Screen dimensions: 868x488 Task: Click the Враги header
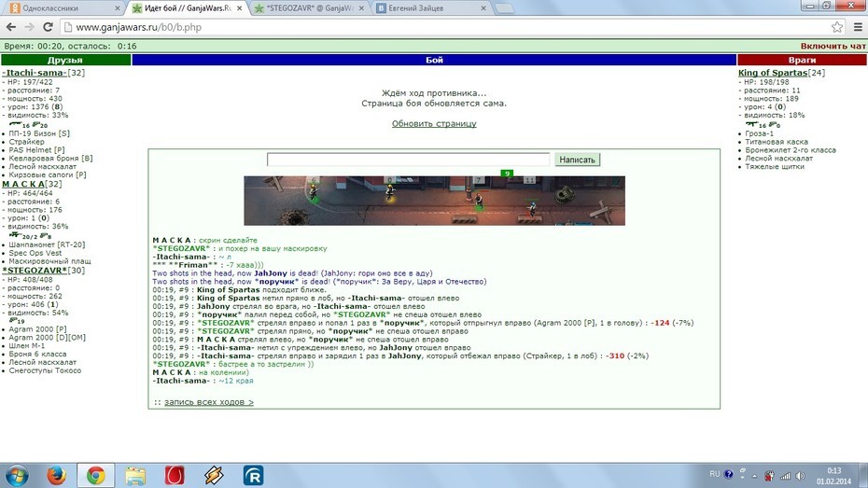(802, 60)
